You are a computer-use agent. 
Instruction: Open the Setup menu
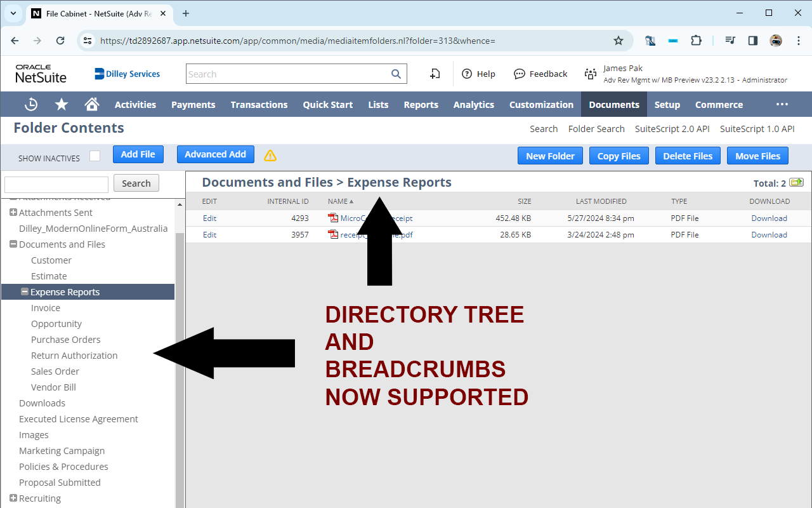pos(667,105)
